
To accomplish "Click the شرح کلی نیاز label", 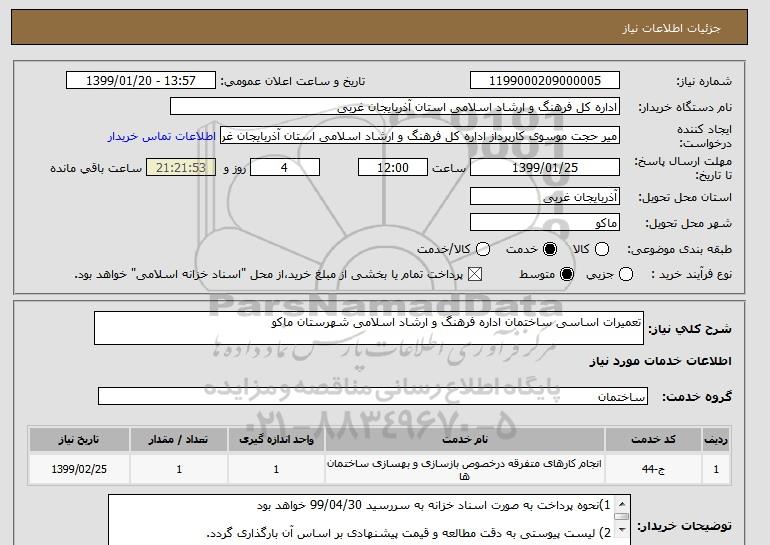I will point(690,329).
